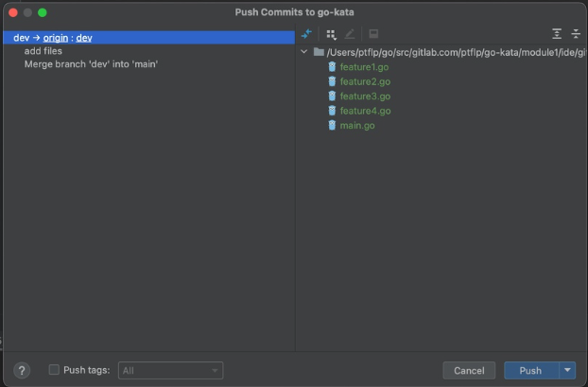Open the Group By toolbar icon
This screenshot has height=387, width=588.
click(331, 34)
